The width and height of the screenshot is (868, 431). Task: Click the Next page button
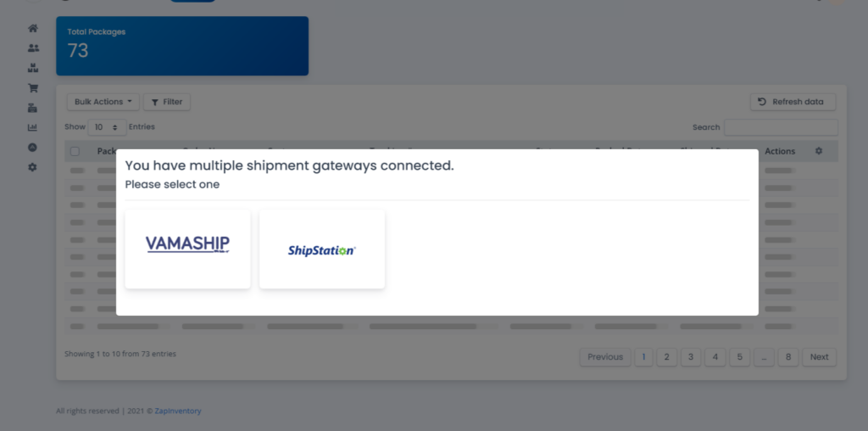[819, 357]
